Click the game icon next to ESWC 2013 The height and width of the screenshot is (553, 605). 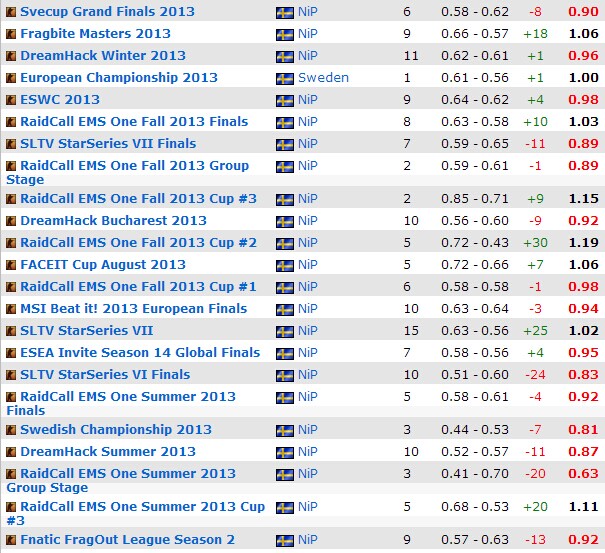pyautogui.click(x=11, y=100)
